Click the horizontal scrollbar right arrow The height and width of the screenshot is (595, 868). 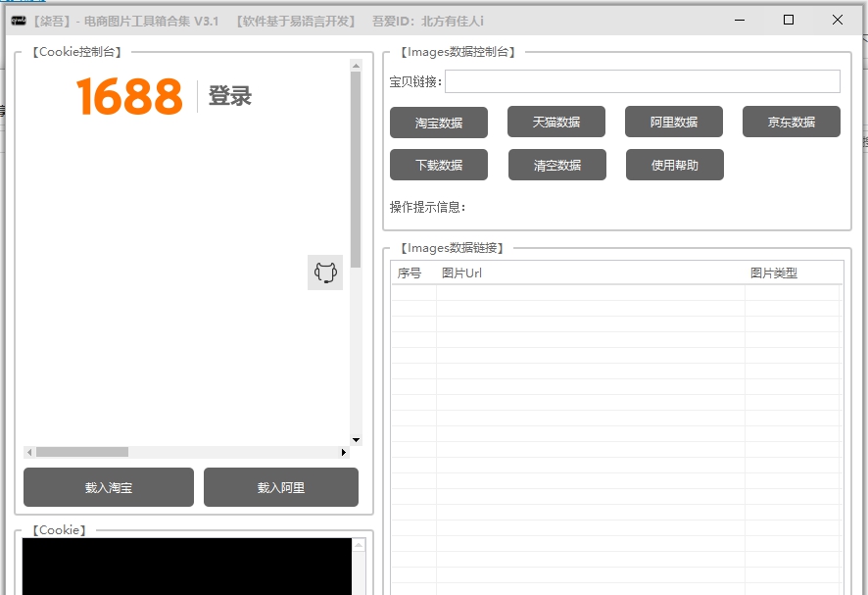click(x=344, y=452)
